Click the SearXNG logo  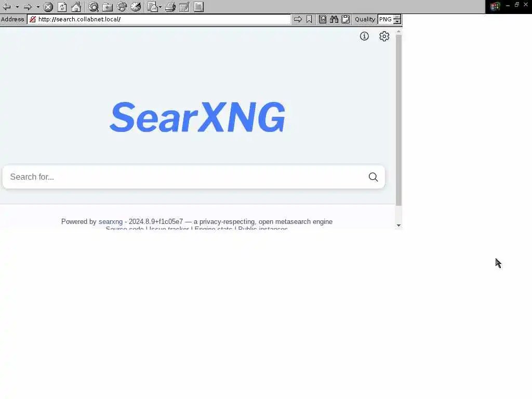(x=197, y=117)
